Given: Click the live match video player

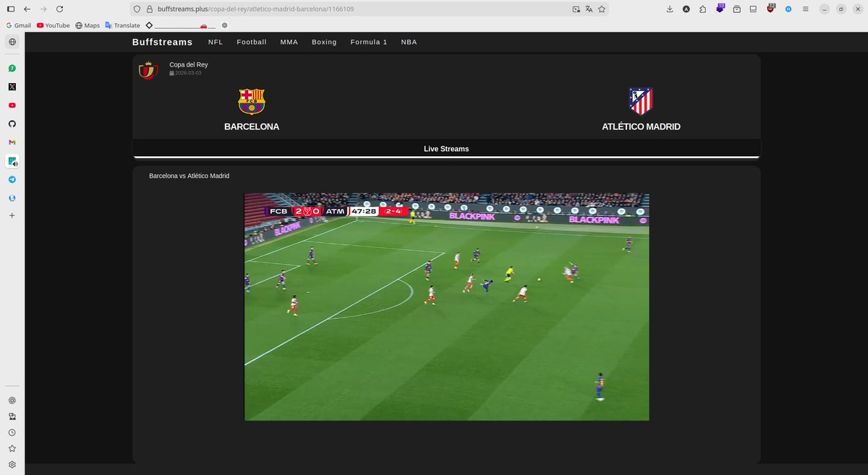Looking at the screenshot, I should 446,307.
